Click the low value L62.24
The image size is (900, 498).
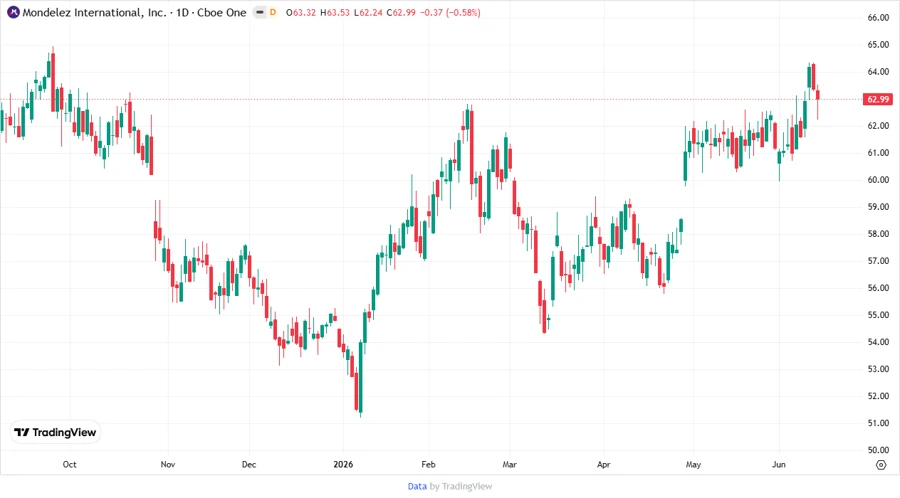pos(368,13)
